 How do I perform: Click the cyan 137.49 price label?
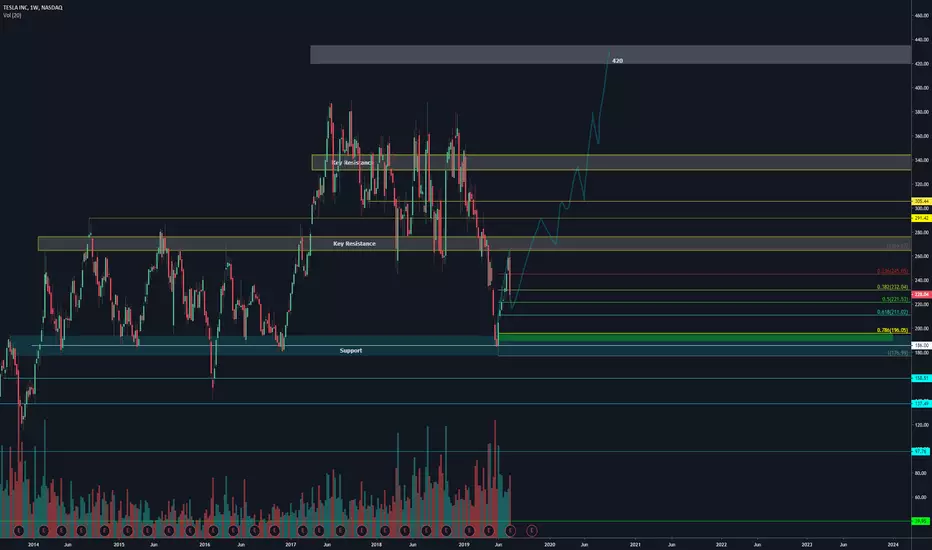(x=921, y=403)
